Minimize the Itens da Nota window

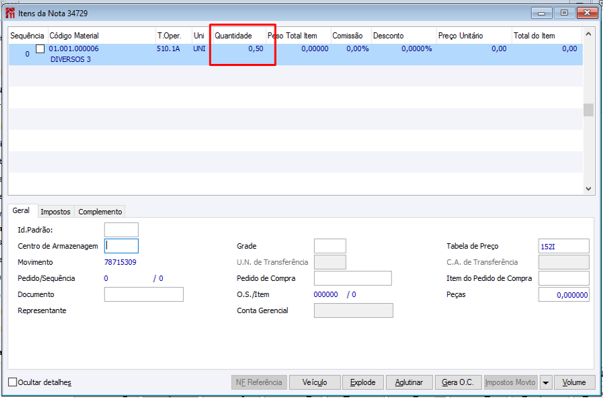click(x=542, y=13)
